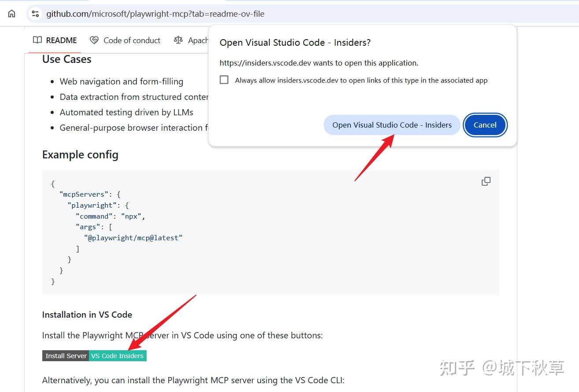Copy the example config using the copy icon

486,181
